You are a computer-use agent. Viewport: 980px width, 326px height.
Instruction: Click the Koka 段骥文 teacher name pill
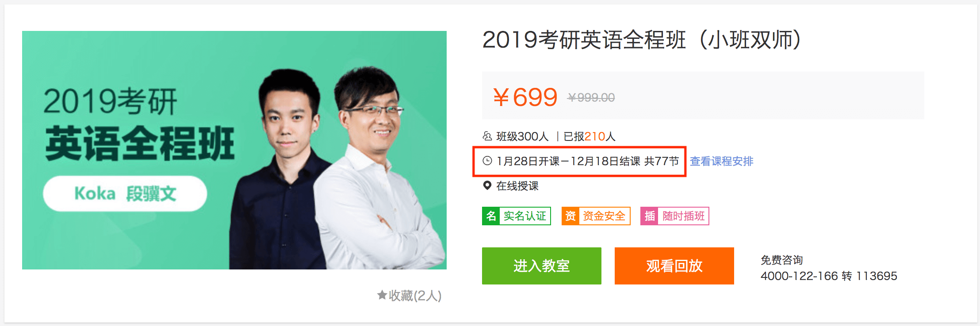pyautogui.click(x=125, y=193)
